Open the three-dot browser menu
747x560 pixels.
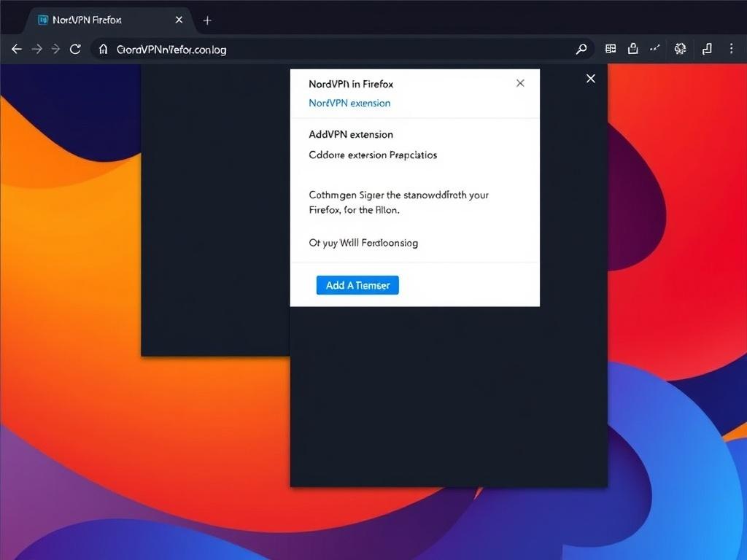731,49
